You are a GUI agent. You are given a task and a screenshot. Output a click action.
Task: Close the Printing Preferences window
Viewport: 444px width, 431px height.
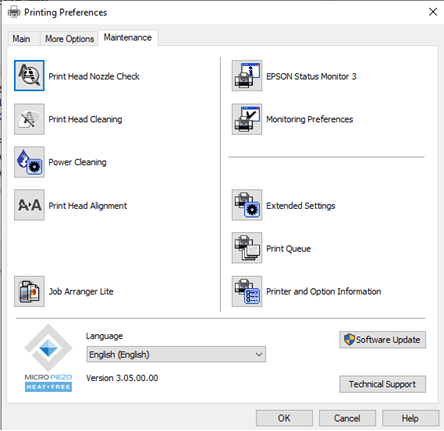433,12
